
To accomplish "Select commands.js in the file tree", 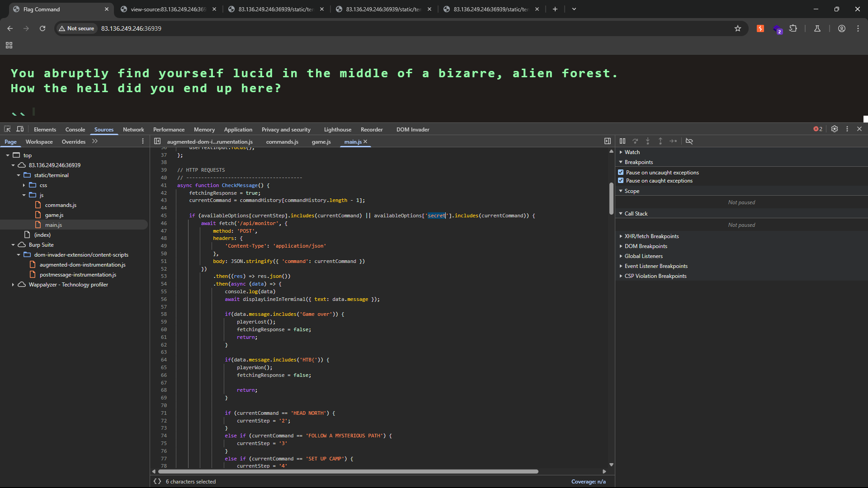I will click(x=61, y=205).
